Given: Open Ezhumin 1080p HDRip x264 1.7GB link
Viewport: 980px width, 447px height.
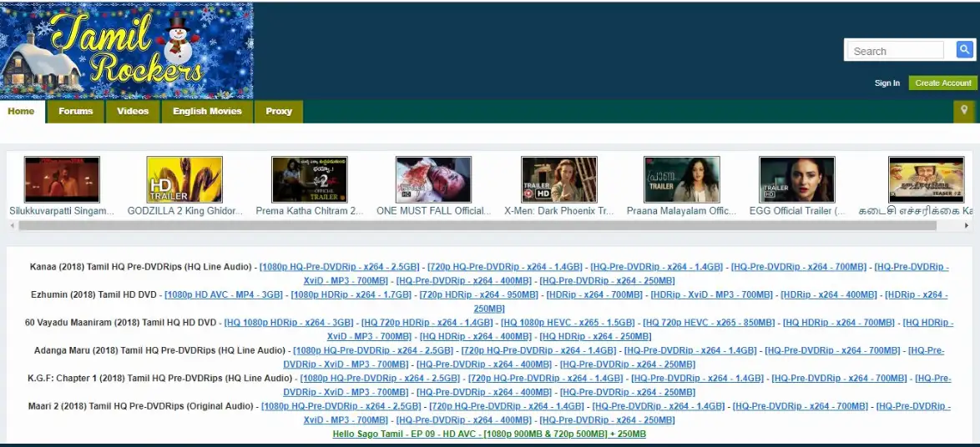Looking at the screenshot, I should coord(351,294).
